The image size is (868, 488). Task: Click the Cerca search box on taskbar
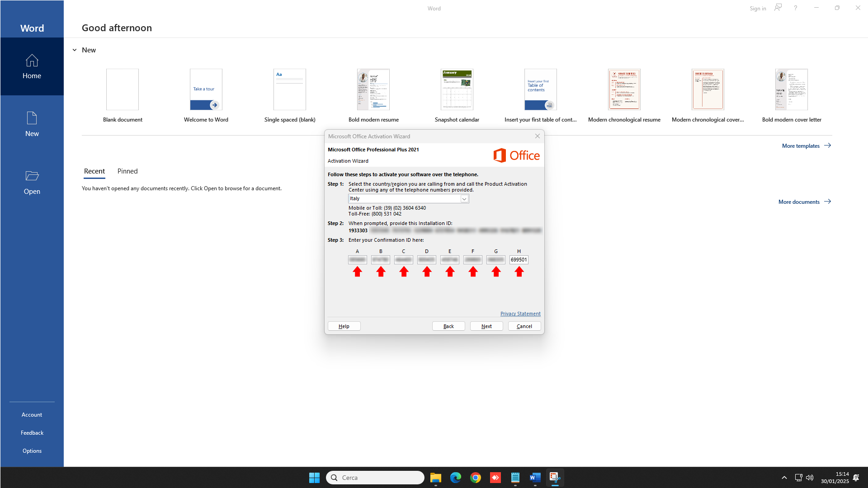[x=375, y=478]
